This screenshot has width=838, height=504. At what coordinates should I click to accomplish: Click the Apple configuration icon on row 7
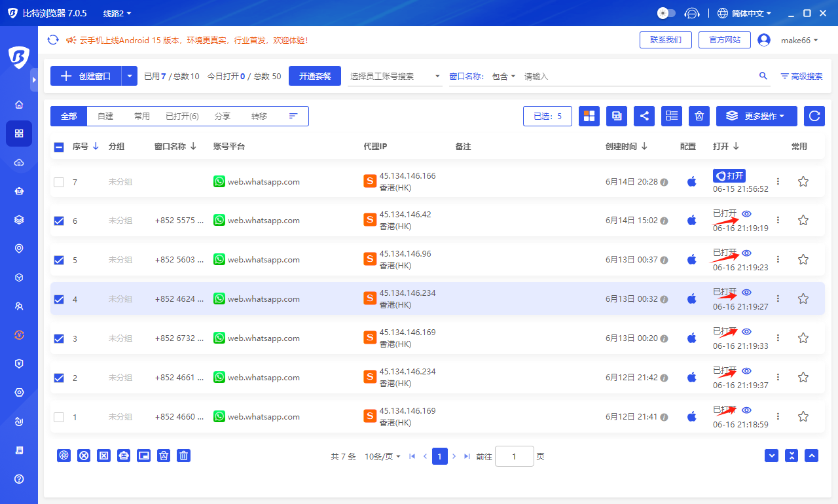[691, 181]
